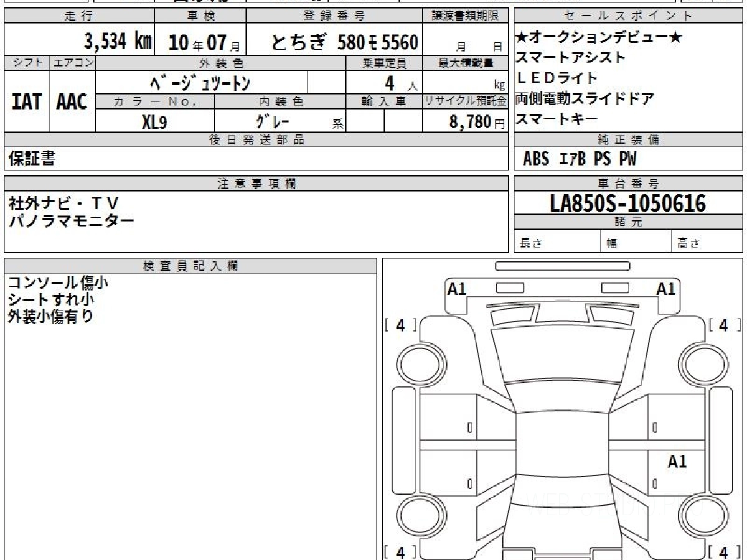
Task: Click the 検査員記入欄 section header
Action: (190, 266)
